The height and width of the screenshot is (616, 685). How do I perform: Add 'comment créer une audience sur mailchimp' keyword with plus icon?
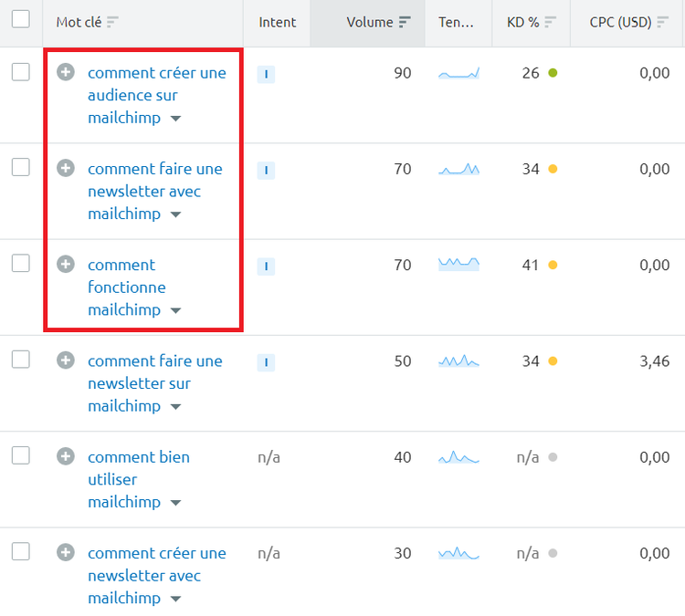[66, 72]
